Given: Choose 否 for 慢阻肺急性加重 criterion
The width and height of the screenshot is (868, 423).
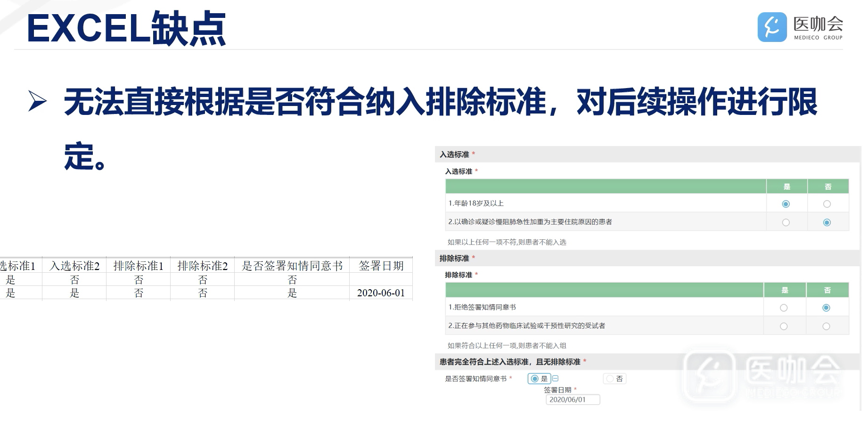Looking at the screenshot, I should coord(827,222).
